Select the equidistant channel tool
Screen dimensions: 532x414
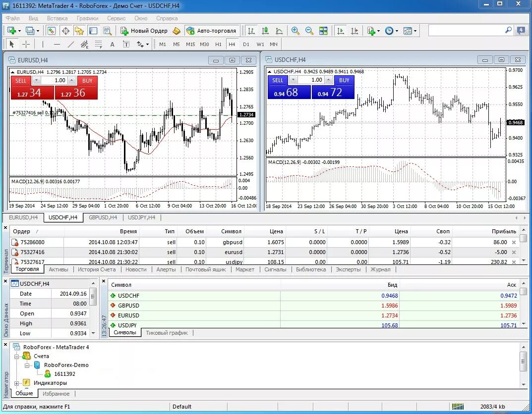click(x=84, y=44)
